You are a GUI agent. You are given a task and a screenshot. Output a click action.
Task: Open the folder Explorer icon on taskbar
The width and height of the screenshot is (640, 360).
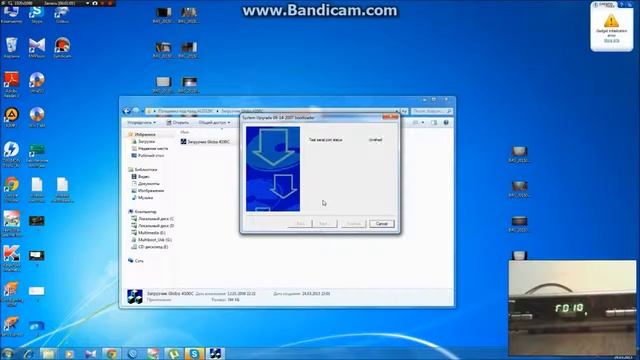pos(49,353)
